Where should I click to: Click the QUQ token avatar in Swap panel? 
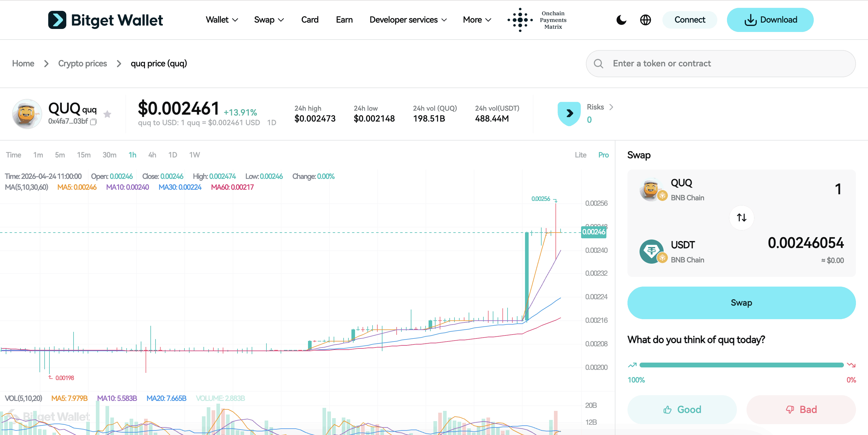coord(650,189)
